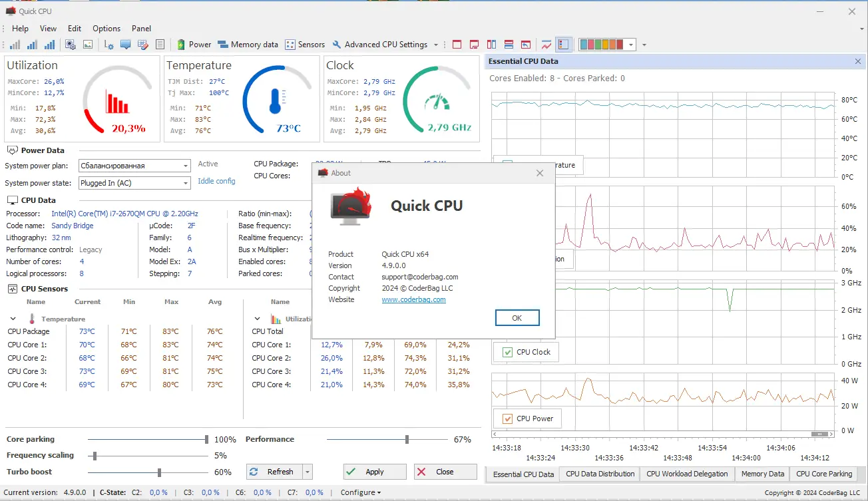
Task: Click the toolbar bars icon with mostly gray bars
Action: click(15, 45)
